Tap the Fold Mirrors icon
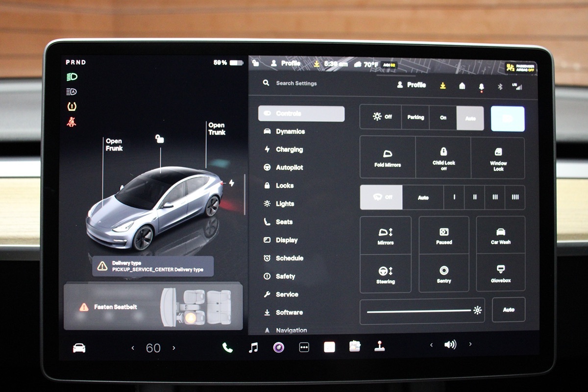This screenshot has width=588, height=392. (388, 158)
